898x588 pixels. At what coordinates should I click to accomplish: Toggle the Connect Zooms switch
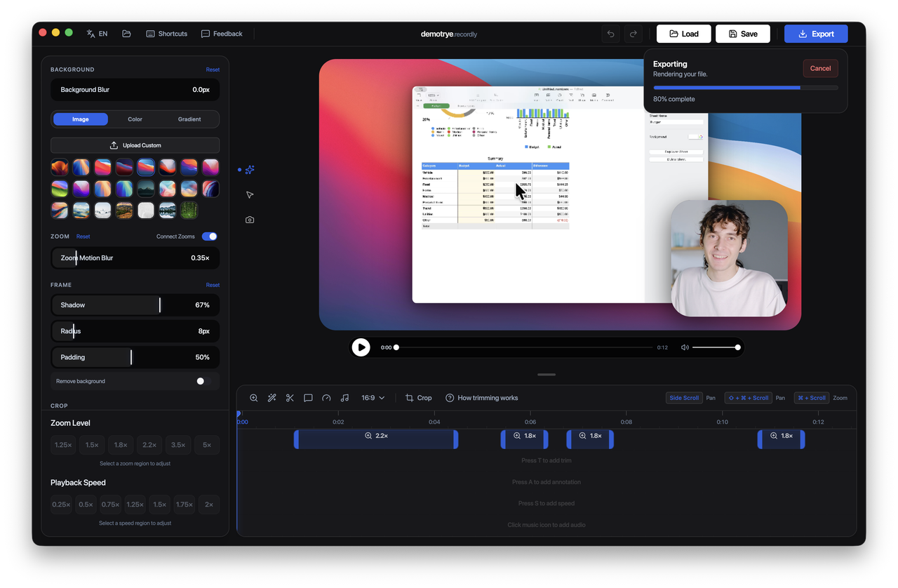pos(209,236)
